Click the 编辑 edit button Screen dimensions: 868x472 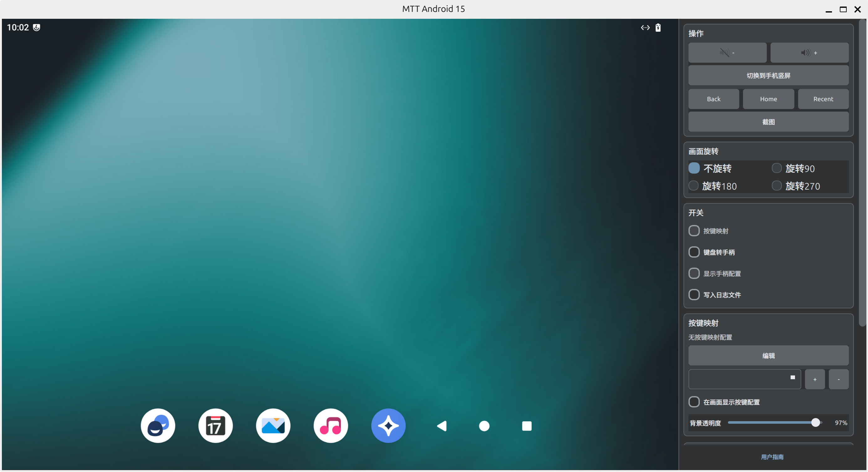(768, 355)
